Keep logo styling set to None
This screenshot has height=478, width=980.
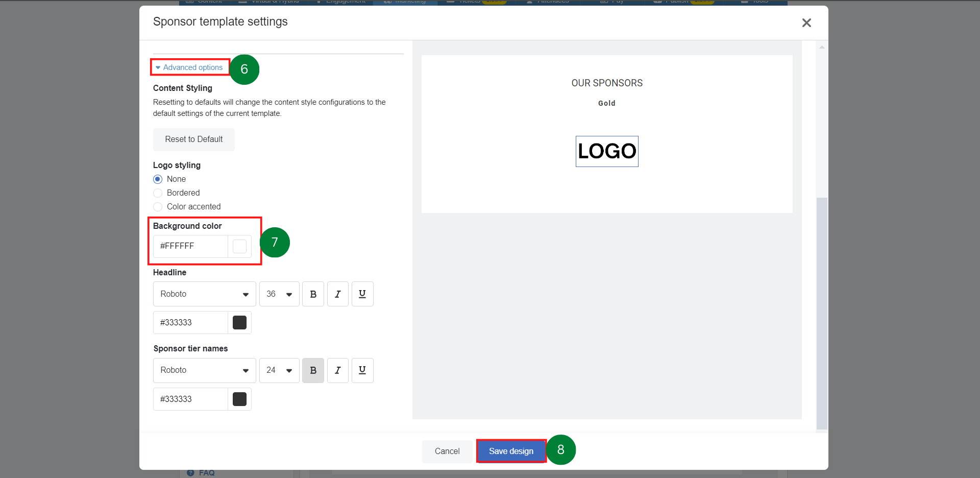click(158, 179)
